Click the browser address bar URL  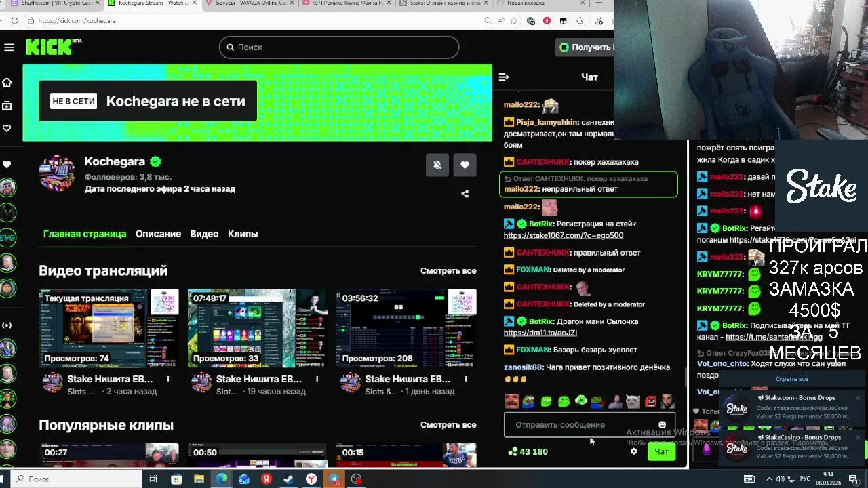point(77,21)
